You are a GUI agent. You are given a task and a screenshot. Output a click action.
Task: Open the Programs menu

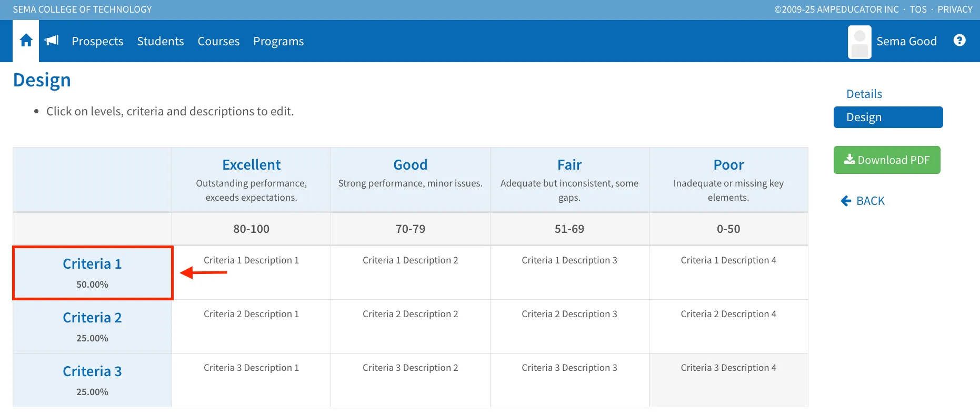[x=278, y=41]
